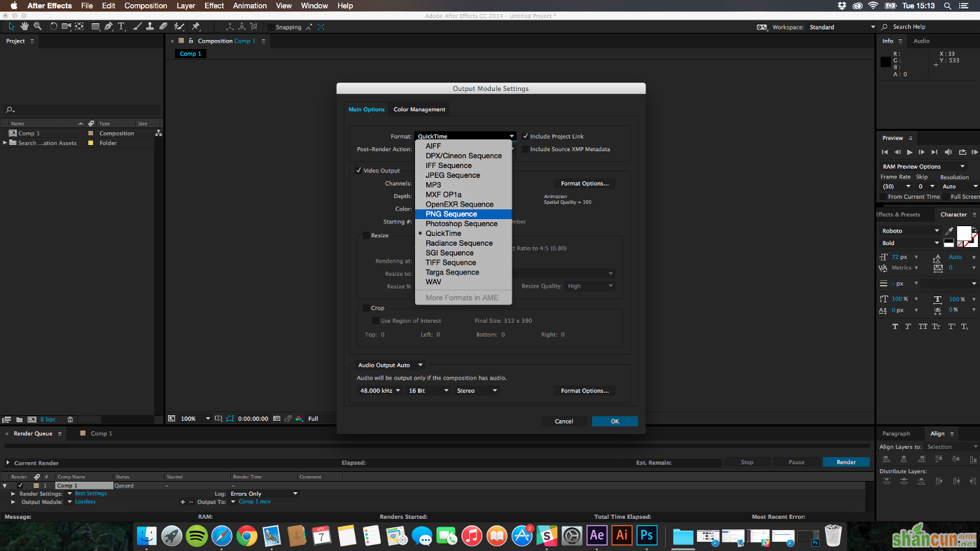
Task: Click the white fill color swatch
Action: 964,232
